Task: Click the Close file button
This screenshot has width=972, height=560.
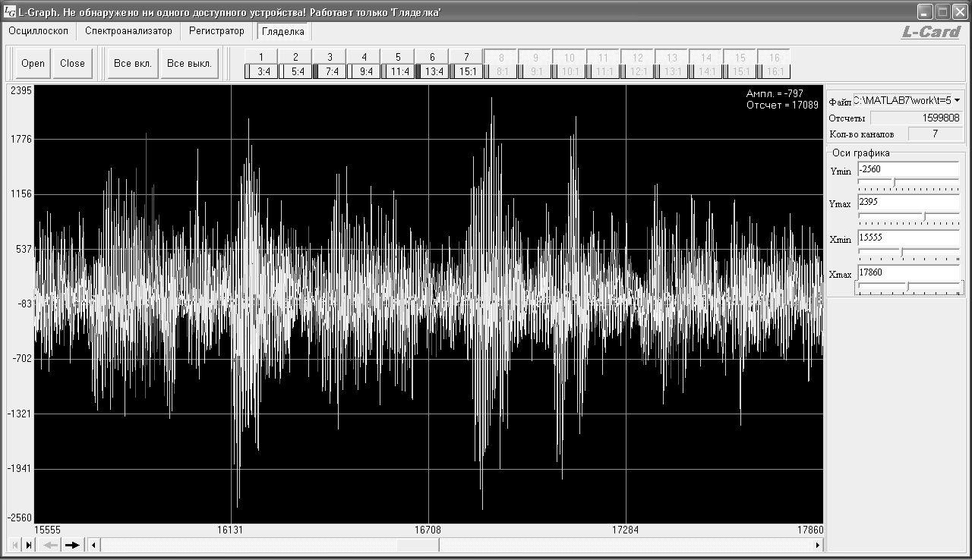Action: pyautogui.click(x=73, y=64)
